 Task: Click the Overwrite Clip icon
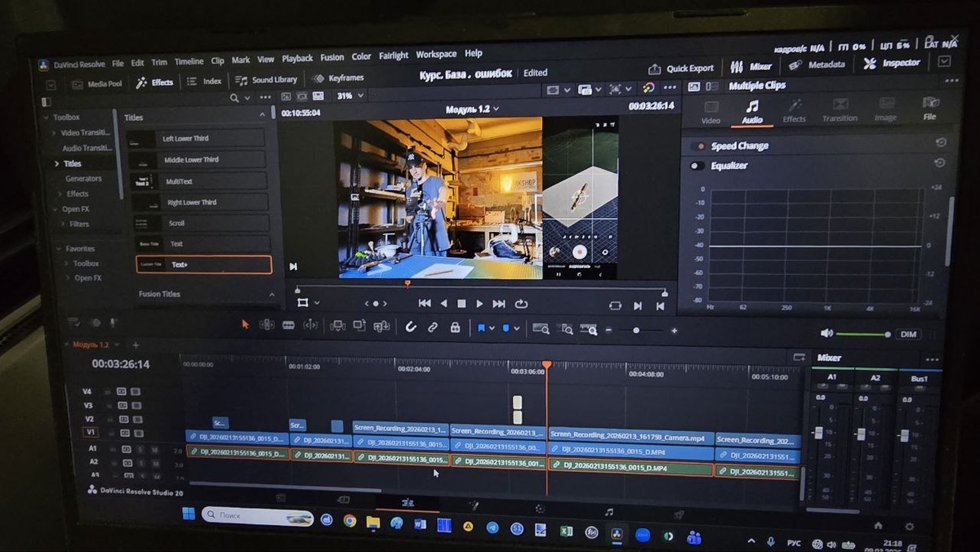tap(359, 326)
